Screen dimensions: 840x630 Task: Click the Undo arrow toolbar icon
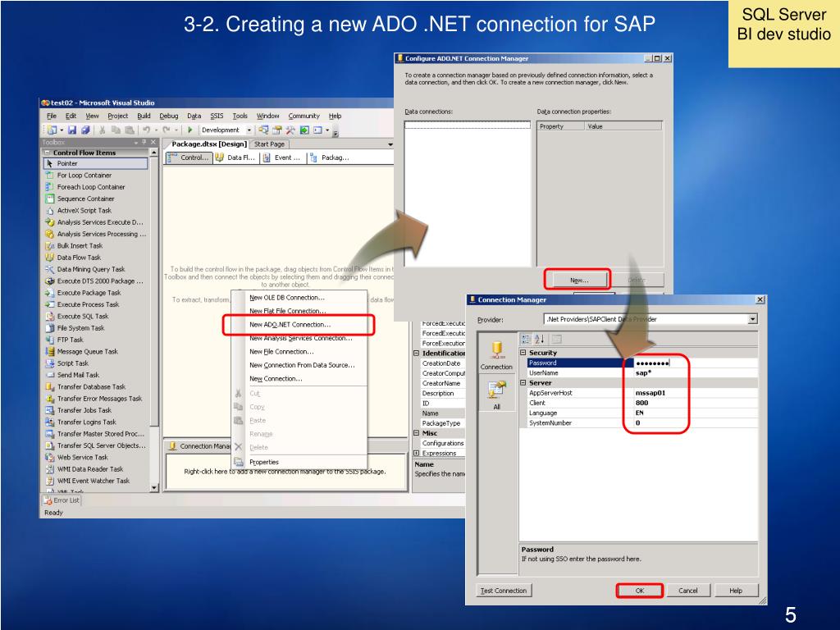point(146,130)
